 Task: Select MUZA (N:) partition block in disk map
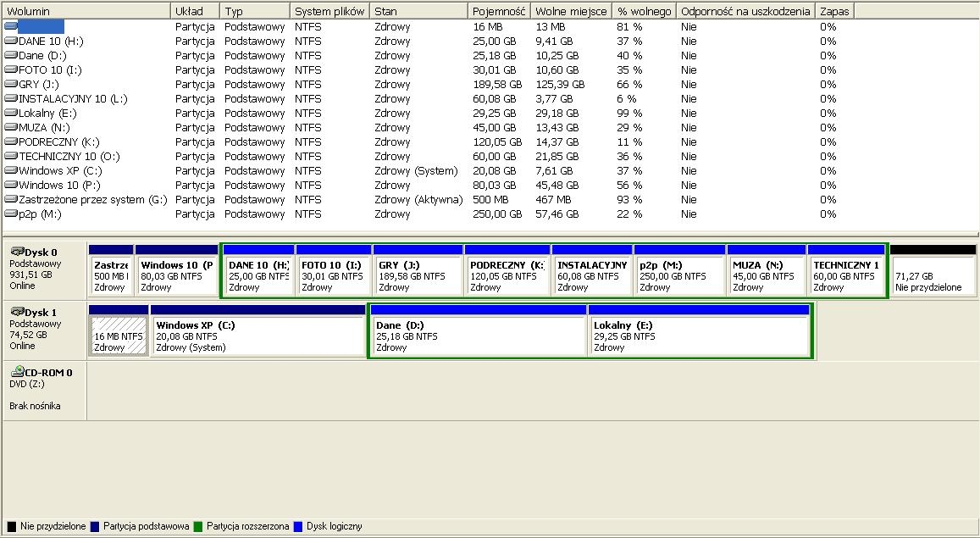pyautogui.click(x=767, y=270)
